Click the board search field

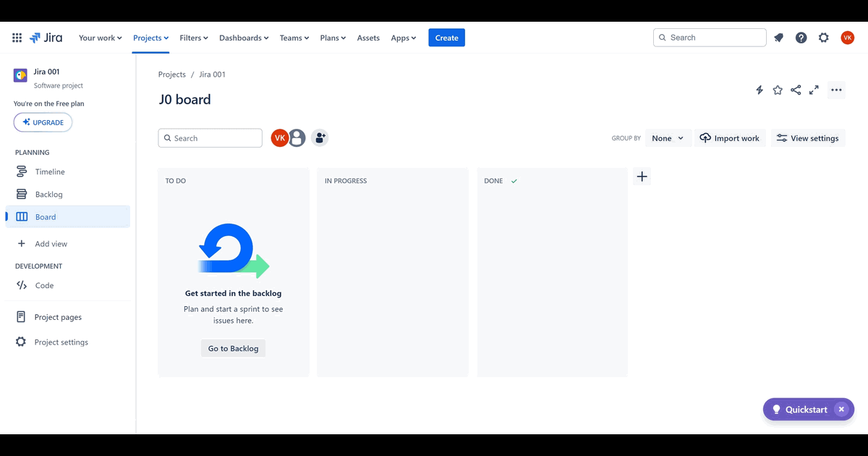pyautogui.click(x=210, y=138)
